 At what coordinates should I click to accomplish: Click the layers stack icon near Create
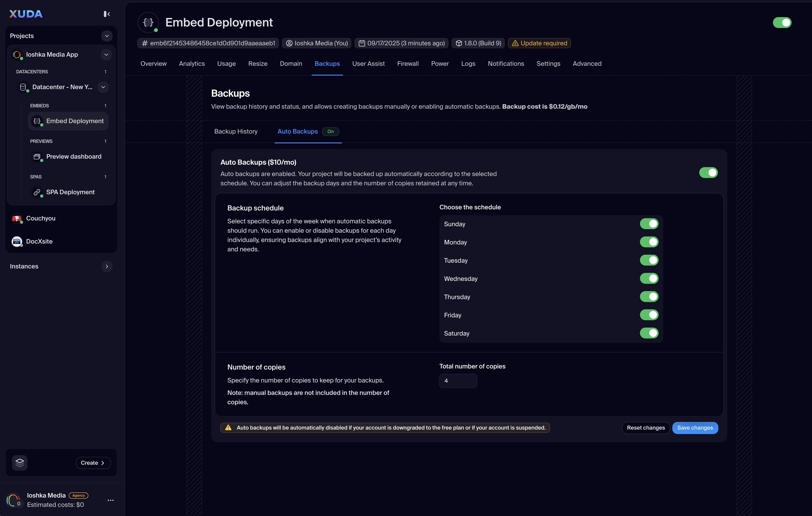pos(20,462)
